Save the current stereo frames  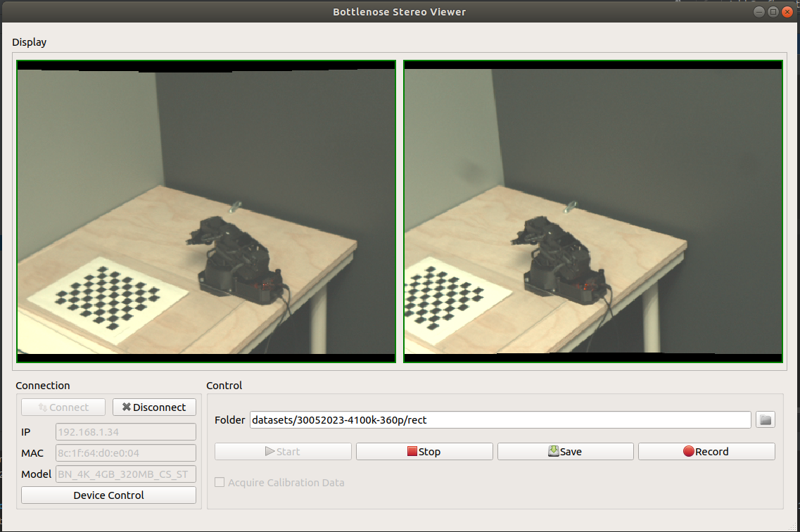(565, 451)
